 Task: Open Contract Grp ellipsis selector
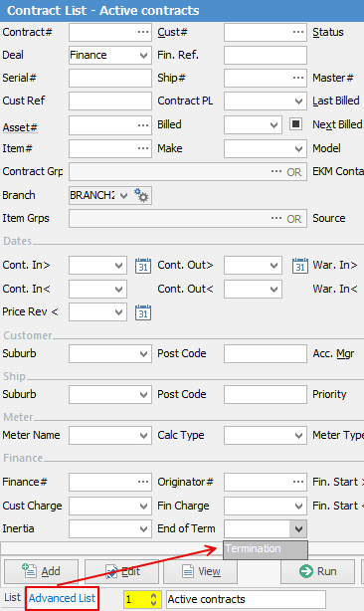(x=276, y=171)
